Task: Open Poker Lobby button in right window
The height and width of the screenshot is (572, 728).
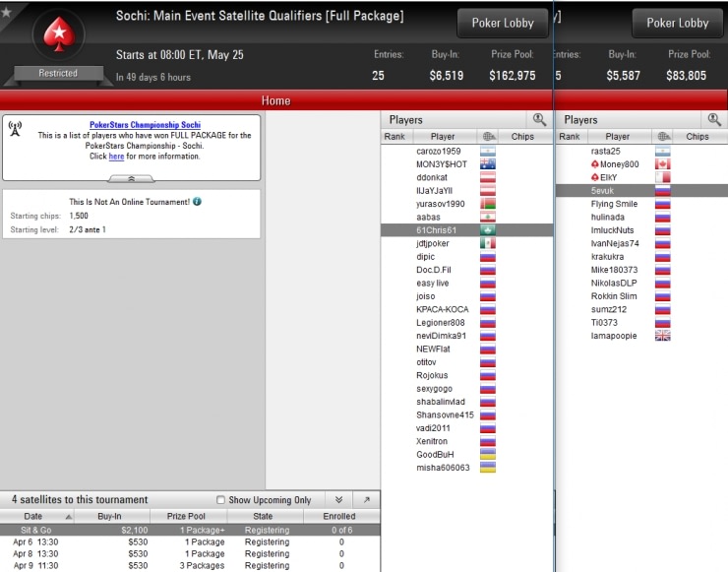Action: (678, 23)
